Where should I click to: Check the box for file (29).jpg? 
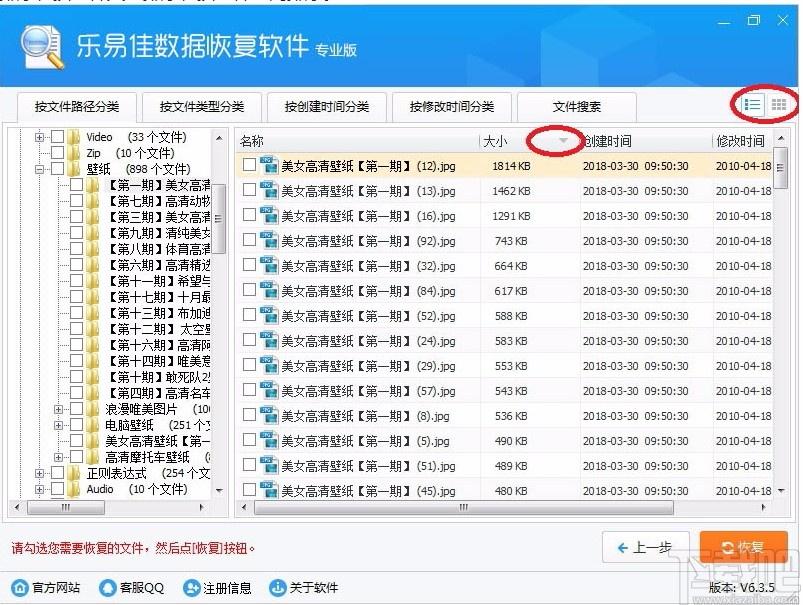click(249, 365)
